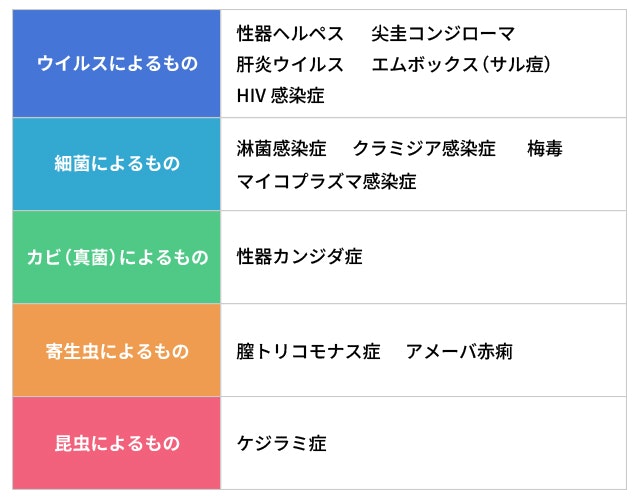Click the マイコプラズマ感染症 entry

click(x=326, y=181)
